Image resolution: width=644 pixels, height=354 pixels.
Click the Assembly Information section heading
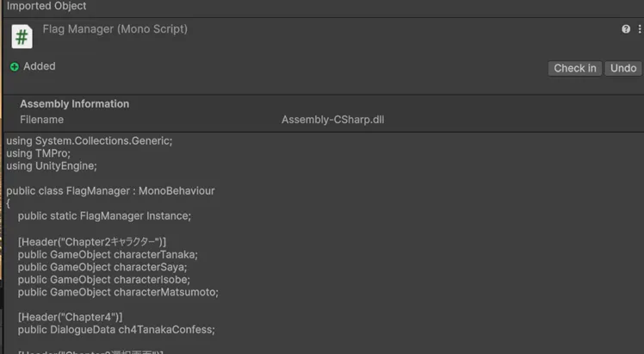[74, 104]
